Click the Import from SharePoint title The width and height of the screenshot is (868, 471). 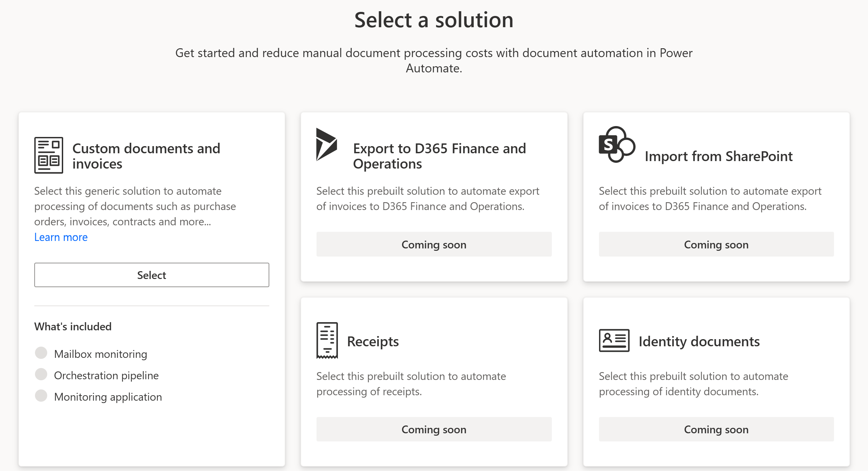[718, 156]
